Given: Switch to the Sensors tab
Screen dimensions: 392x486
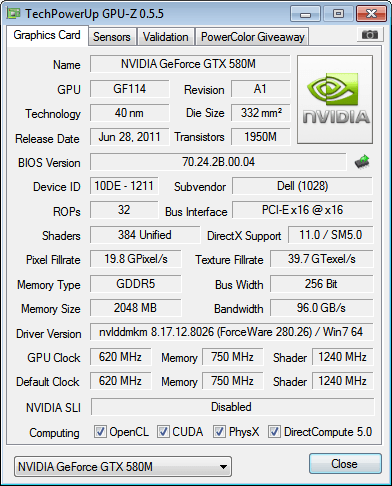Looking at the screenshot, I should tap(112, 37).
